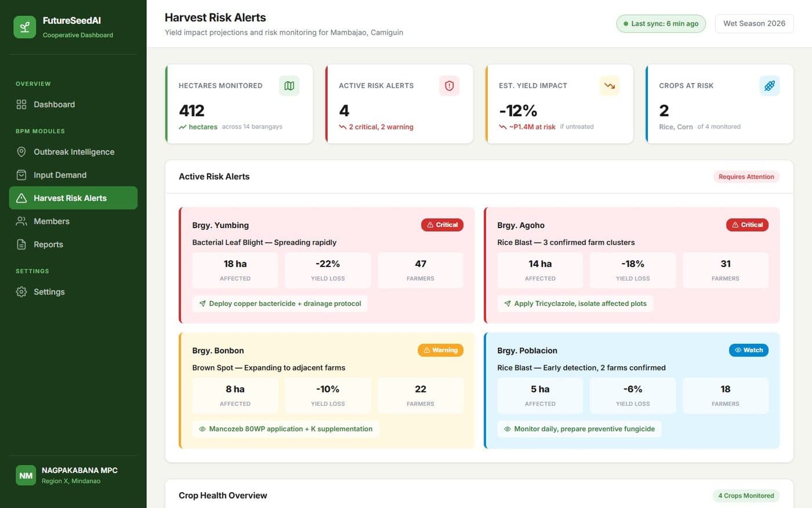This screenshot has width=812, height=508.
Task: Click the -6% yield loss value
Action: 633,389
